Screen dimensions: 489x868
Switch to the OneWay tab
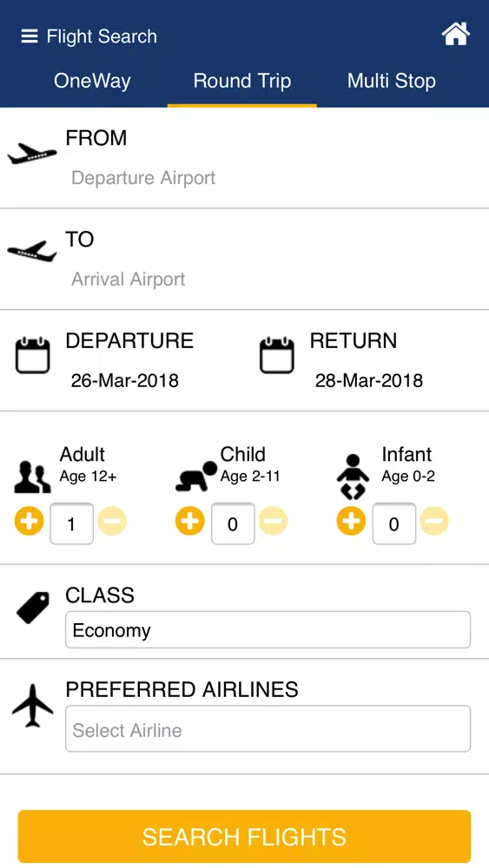coord(92,81)
